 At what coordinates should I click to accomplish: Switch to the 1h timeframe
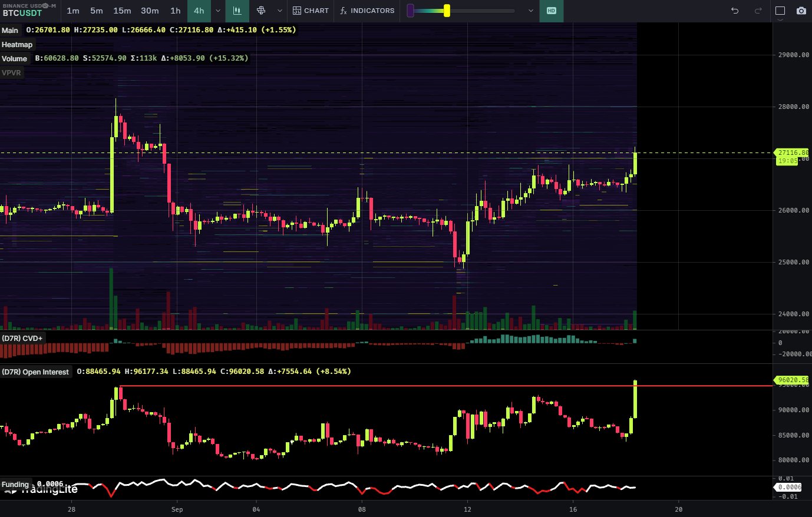[x=175, y=11]
